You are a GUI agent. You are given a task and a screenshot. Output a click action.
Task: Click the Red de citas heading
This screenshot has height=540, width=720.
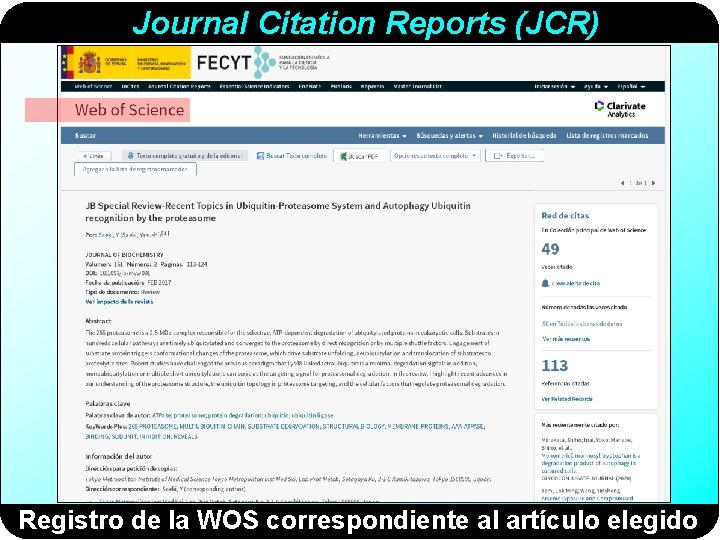pos(565,215)
